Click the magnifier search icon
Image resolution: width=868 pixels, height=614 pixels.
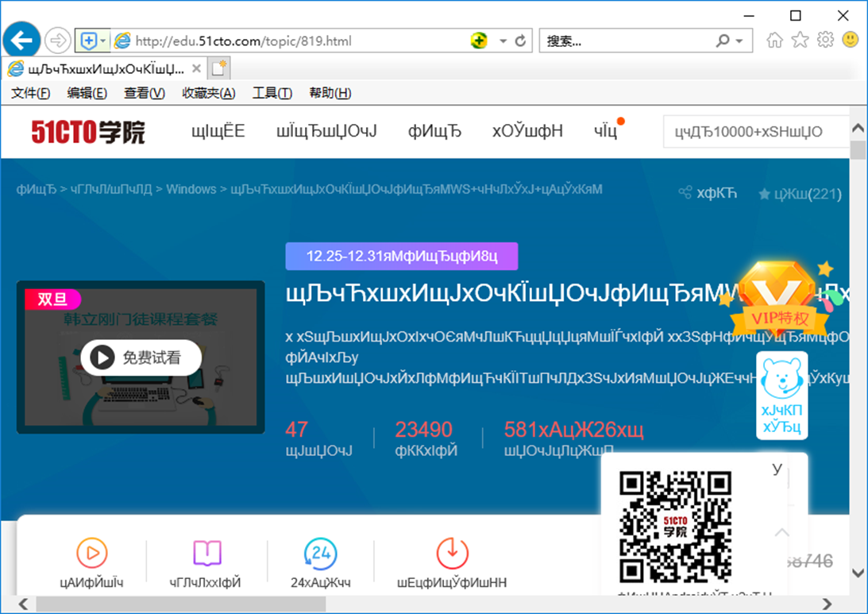[x=723, y=41]
